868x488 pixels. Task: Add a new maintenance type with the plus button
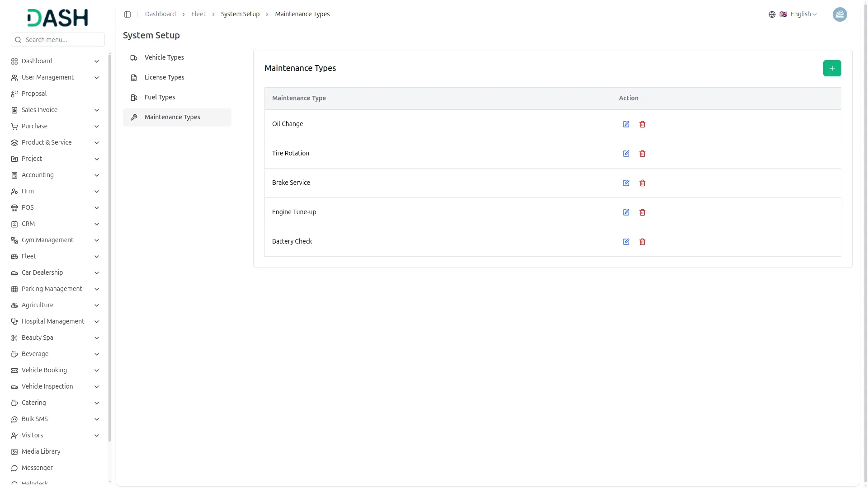832,68
